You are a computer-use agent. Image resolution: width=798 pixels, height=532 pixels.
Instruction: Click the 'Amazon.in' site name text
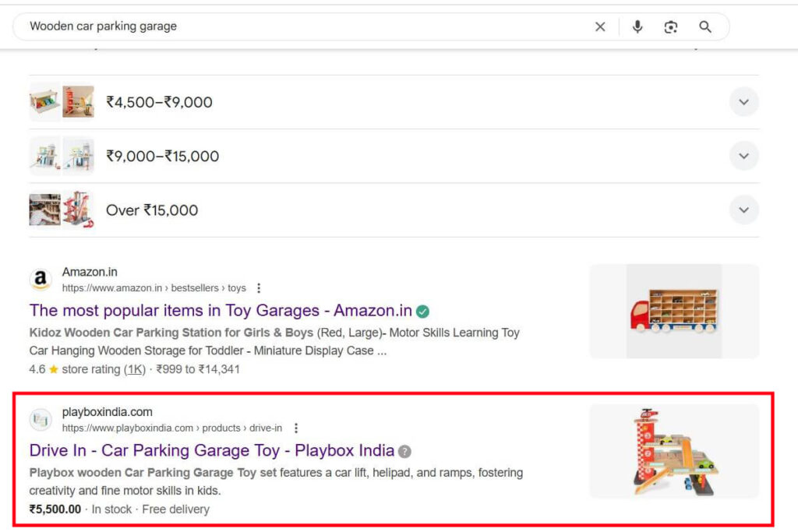click(90, 272)
